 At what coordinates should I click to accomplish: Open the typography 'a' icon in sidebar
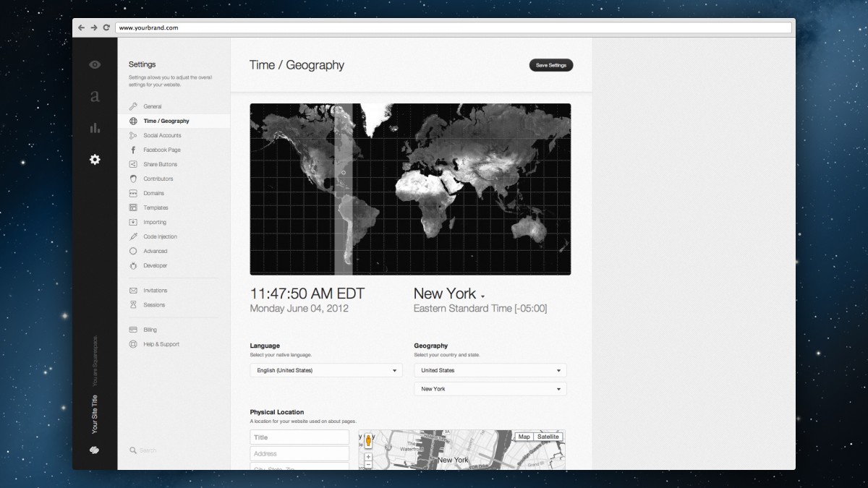95,96
